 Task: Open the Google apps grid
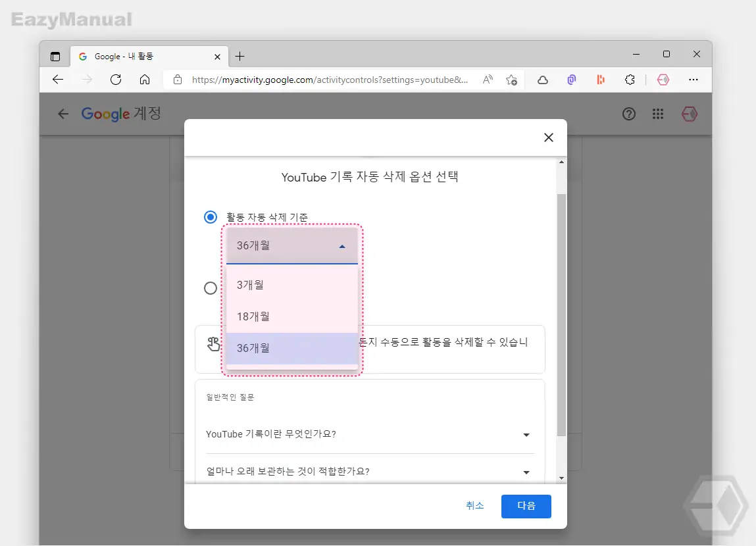point(658,114)
